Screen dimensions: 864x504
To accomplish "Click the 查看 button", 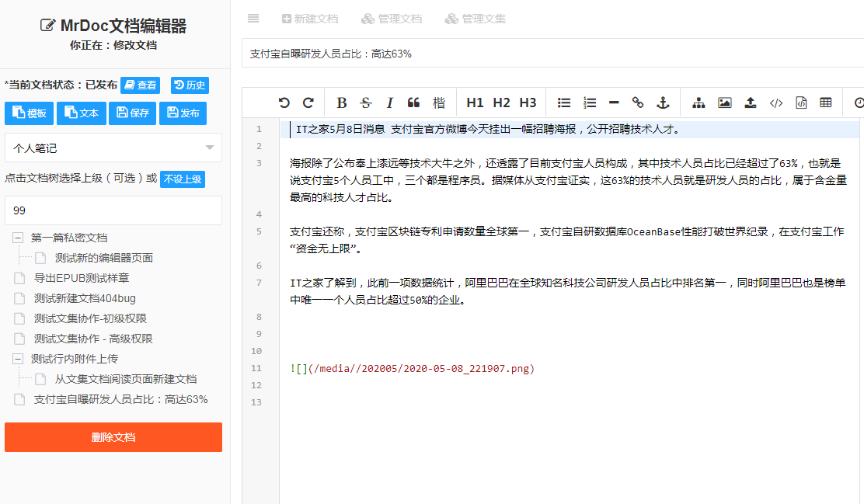I will click(x=141, y=85).
